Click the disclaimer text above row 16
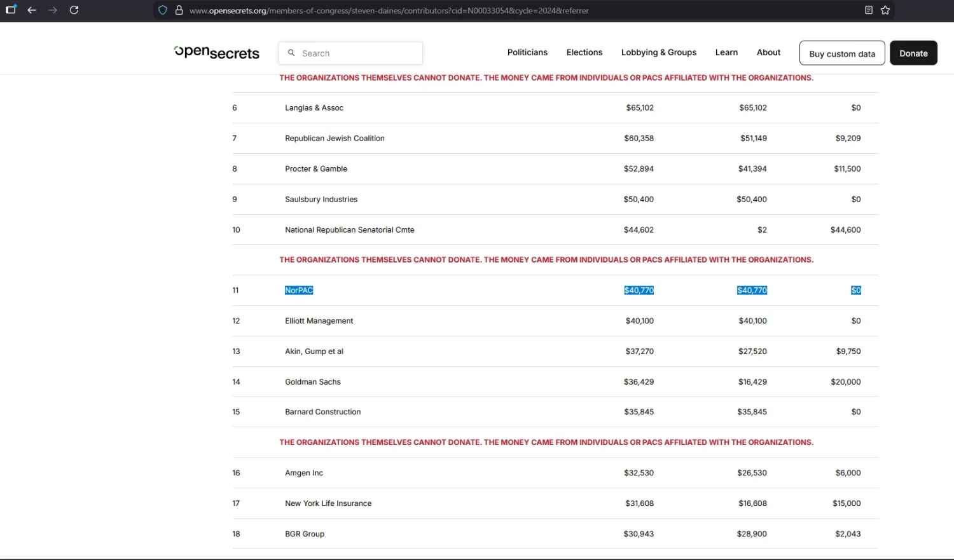This screenshot has height=560, width=954. (546, 442)
